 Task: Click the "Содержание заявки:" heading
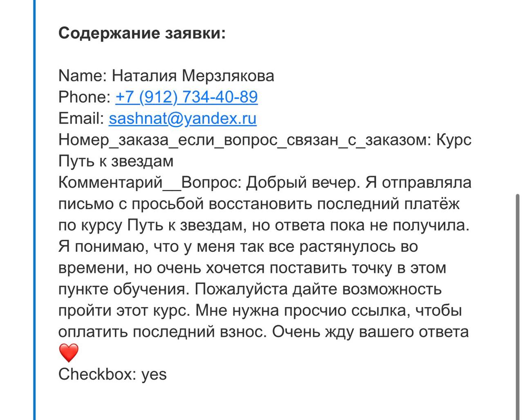(142, 33)
